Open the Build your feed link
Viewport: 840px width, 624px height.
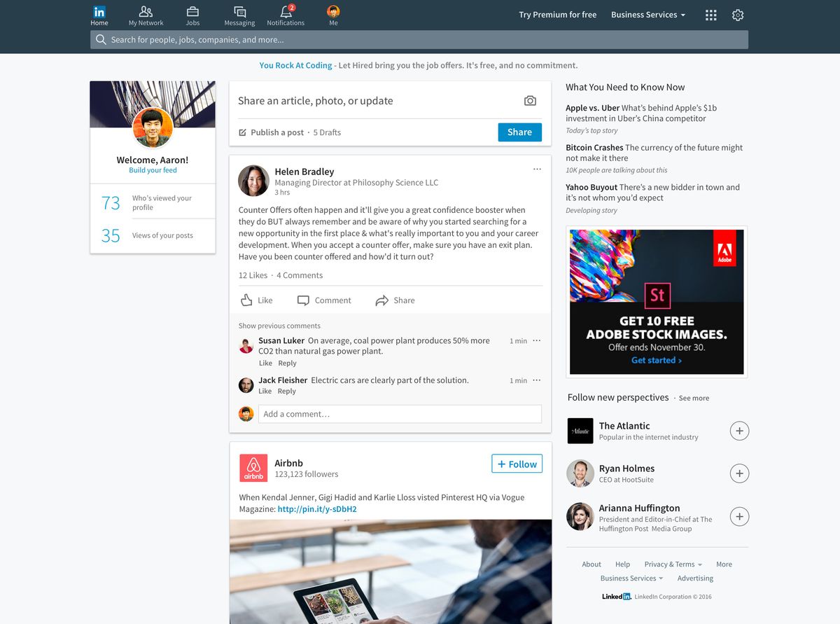[x=153, y=170]
